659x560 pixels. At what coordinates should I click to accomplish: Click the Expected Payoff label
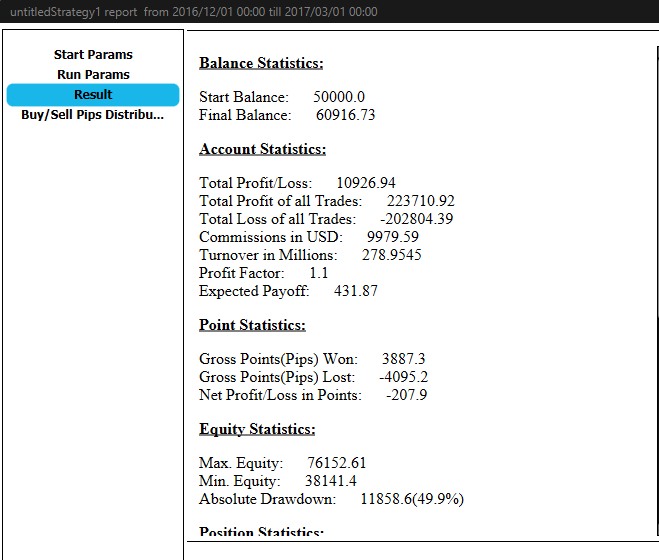[254, 291]
